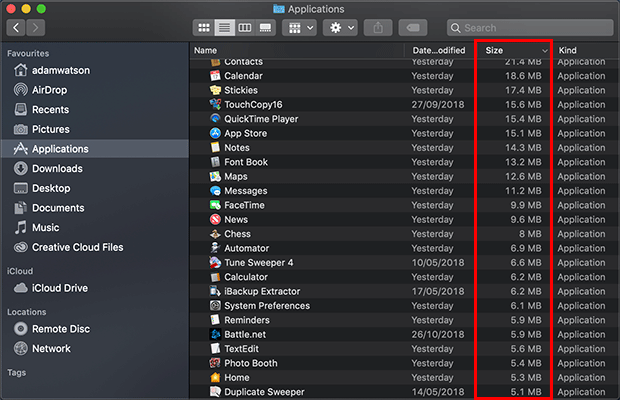
Task: Open AirDrop in the sidebar
Action: (95, 90)
